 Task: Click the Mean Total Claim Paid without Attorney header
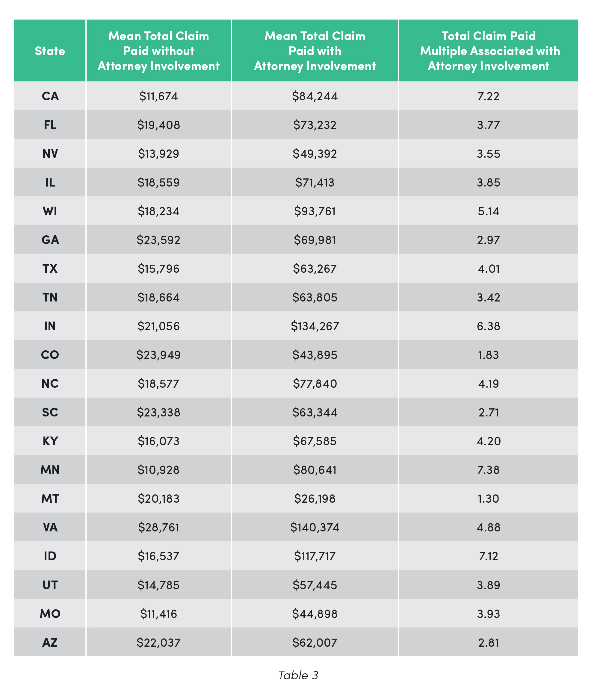click(158, 51)
